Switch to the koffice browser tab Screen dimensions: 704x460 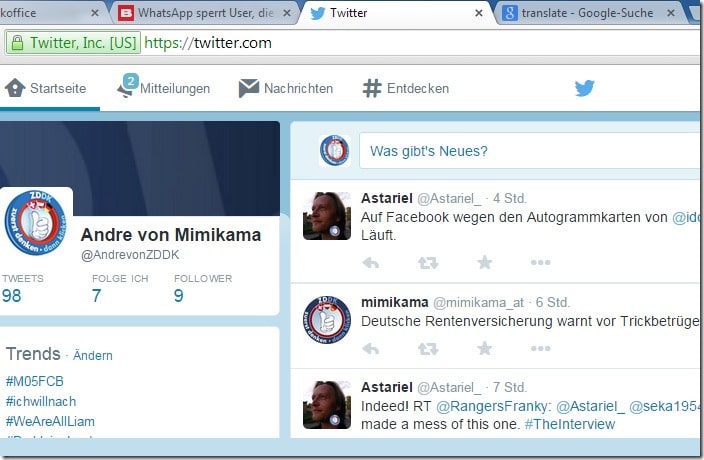45,13
